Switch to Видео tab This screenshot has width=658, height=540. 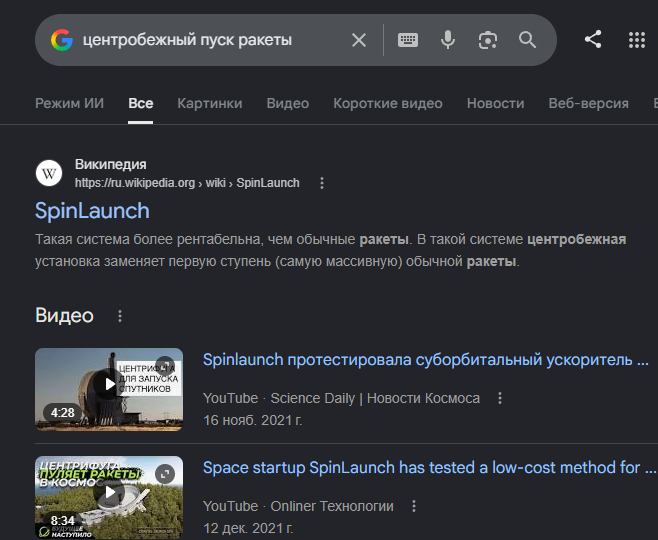(288, 103)
